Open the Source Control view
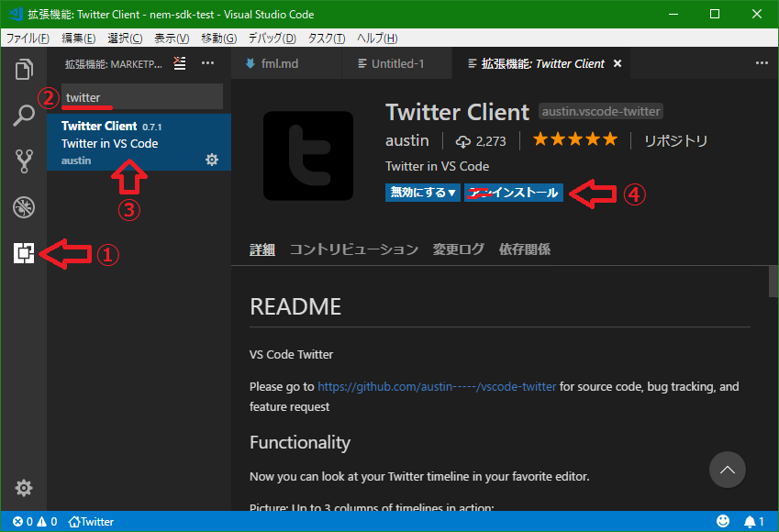The width and height of the screenshot is (779, 532). tap(23, 161)
